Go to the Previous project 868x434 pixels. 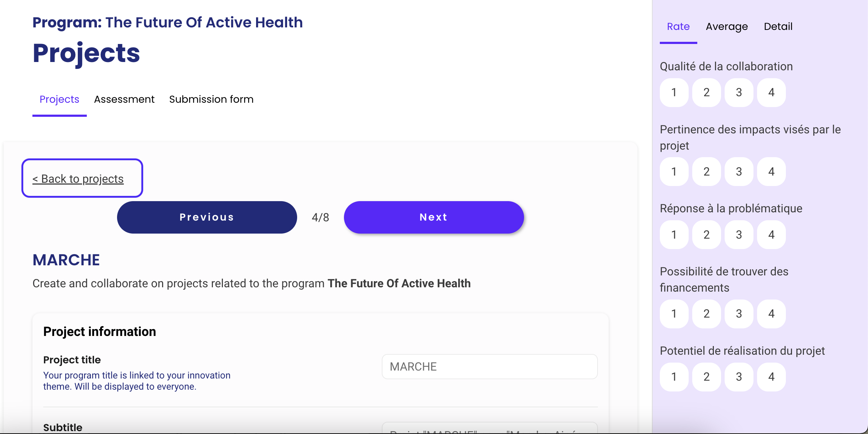point(207,217)
